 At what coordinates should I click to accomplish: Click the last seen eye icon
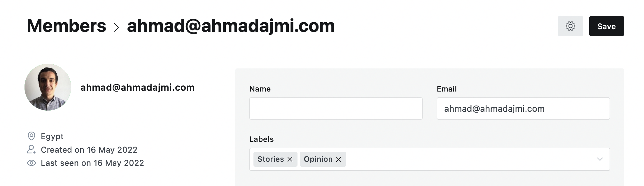coord(31,163)
